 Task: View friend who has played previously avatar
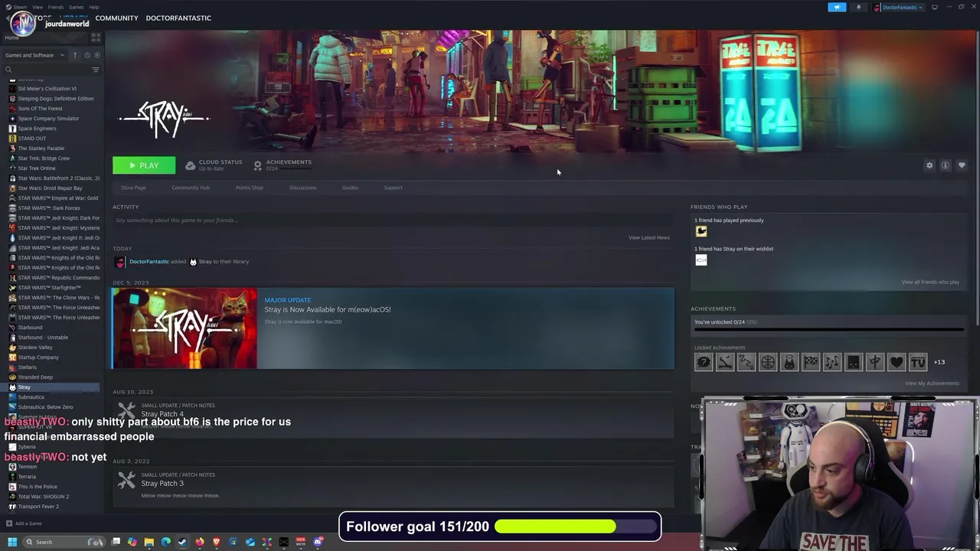701,231
